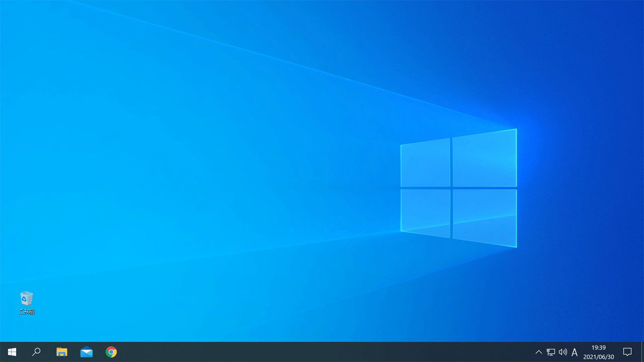
Task: Toggle IME input mode A indicator
Action: (x=575, y=352)
